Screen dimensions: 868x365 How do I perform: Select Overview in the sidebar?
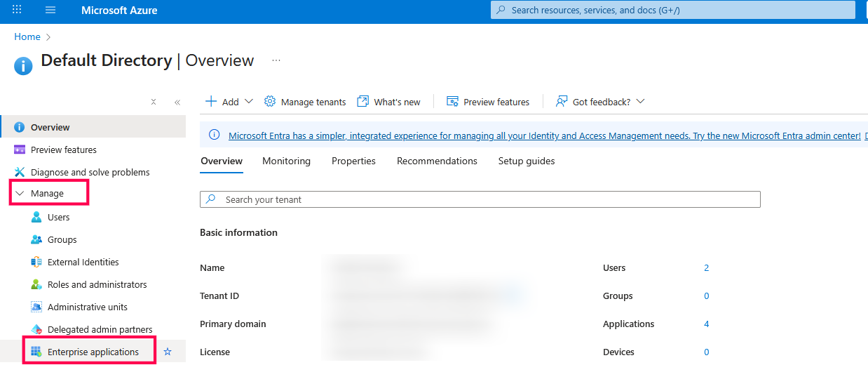point(93,127)
